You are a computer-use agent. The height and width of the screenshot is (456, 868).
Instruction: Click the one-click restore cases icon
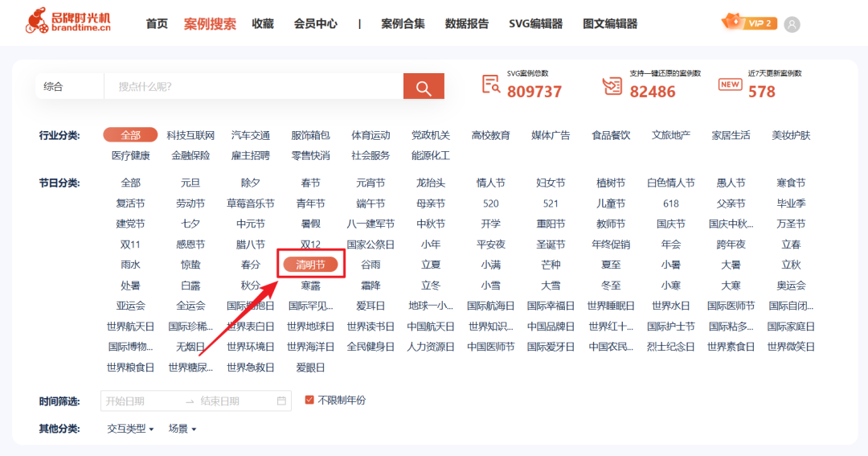[x=612, y=86]
